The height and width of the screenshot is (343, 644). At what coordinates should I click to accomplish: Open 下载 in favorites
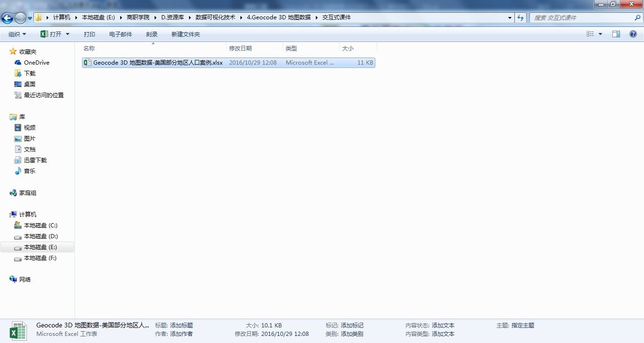click(30, 73)
